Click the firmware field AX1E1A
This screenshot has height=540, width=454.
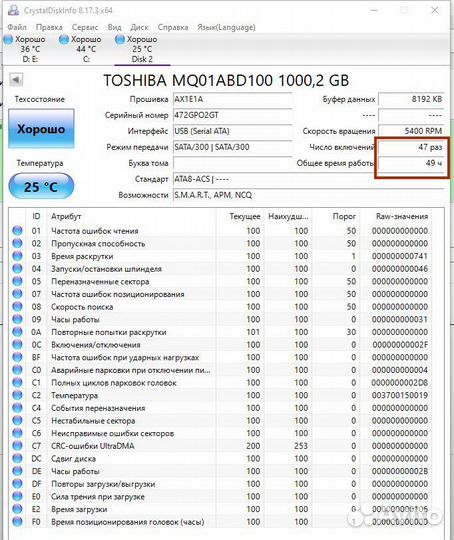[x=232, y=100]
